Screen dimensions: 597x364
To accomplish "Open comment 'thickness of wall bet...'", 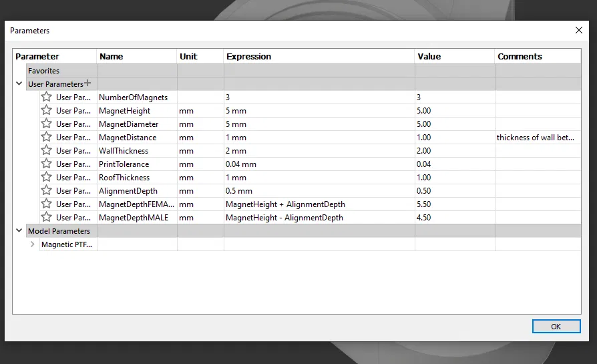I will [x=538, y=138].
